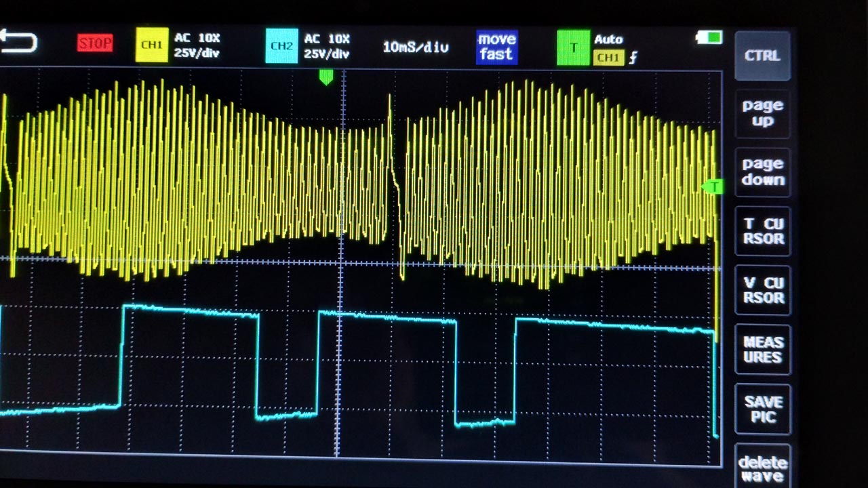Click the green trigger position marker at top
The height and width of the screenshot is (488, 868).
(x=326, y=77)
